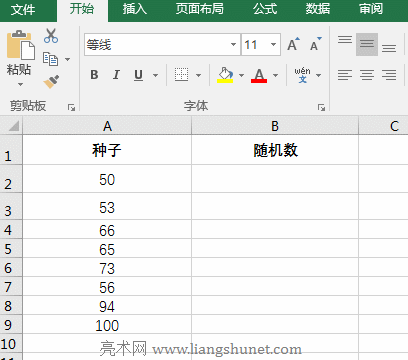The image size is (408, 360).
Task: Switch to the 页面布局 tab
Action: click(200, 9)
